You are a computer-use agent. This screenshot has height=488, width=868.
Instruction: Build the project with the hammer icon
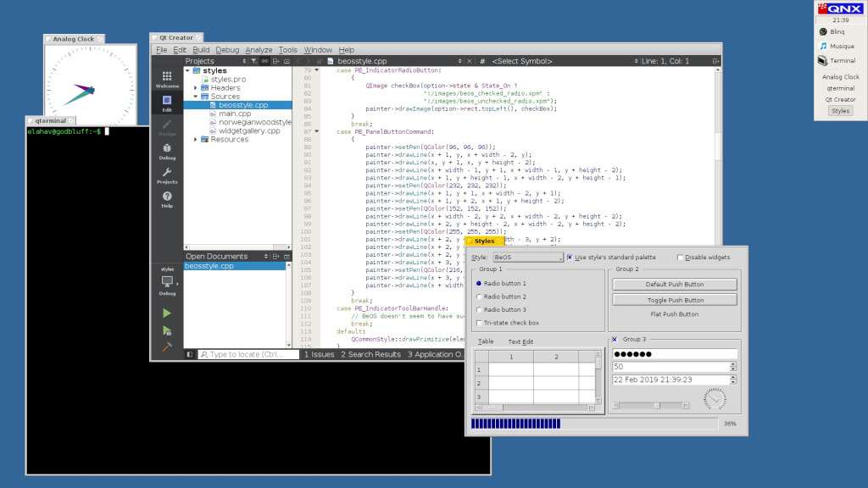coord(167,347)
